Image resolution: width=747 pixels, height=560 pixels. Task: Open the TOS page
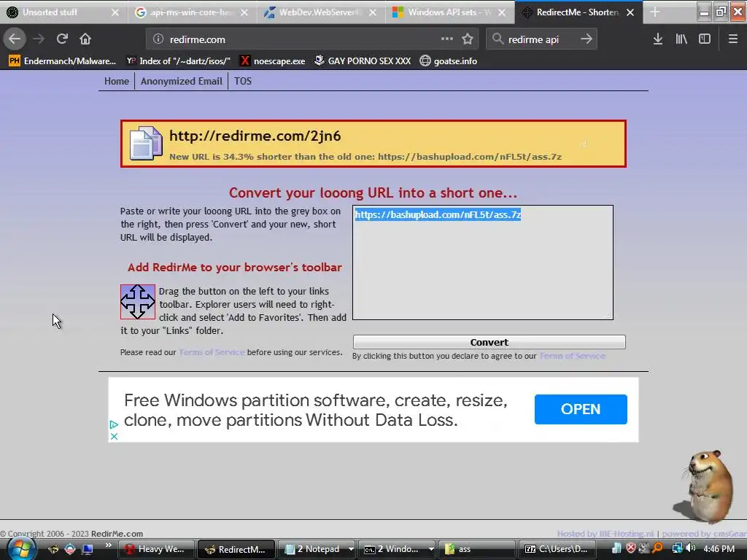pos(242,81)
